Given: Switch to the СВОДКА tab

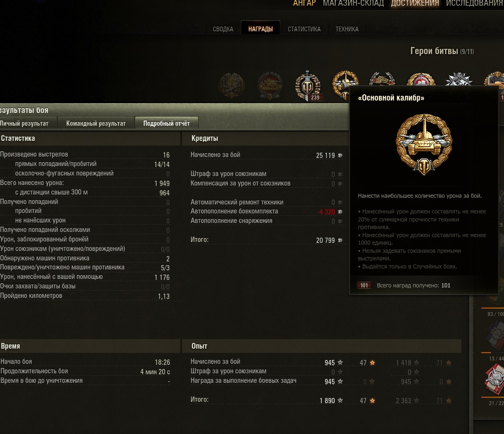Looking at the screenshot, I should (223, 29).
